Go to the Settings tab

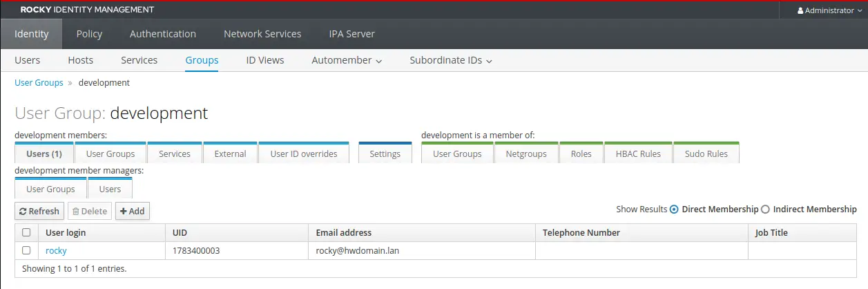385,153
